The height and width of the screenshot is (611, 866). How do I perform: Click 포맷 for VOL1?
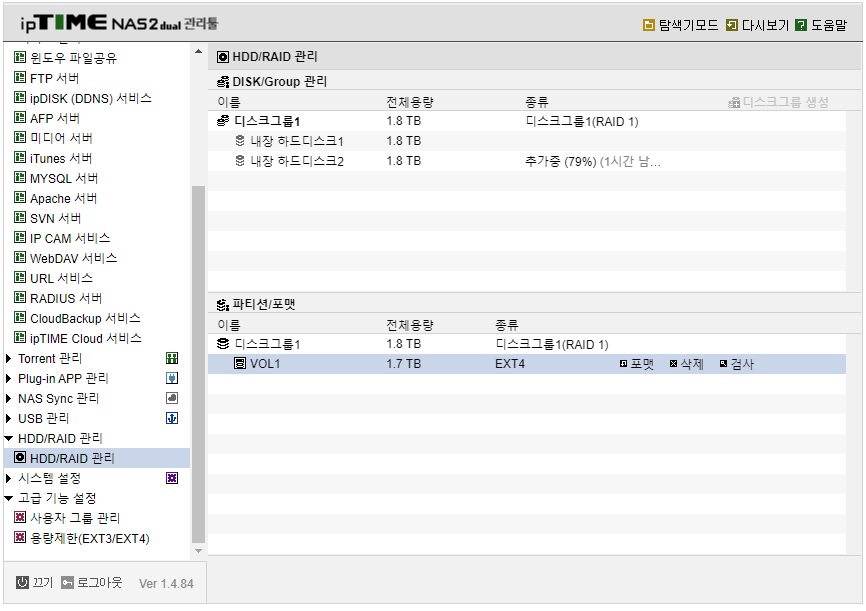click(x=637, y=364)
